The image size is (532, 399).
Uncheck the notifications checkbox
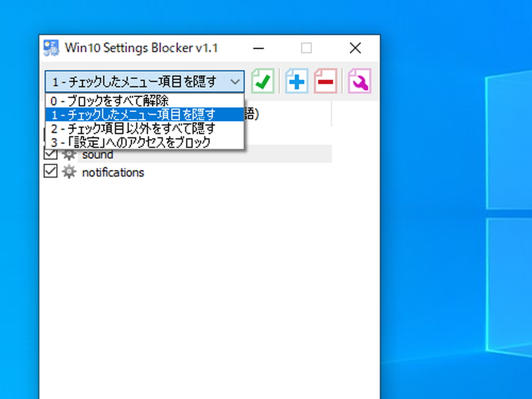50,171
